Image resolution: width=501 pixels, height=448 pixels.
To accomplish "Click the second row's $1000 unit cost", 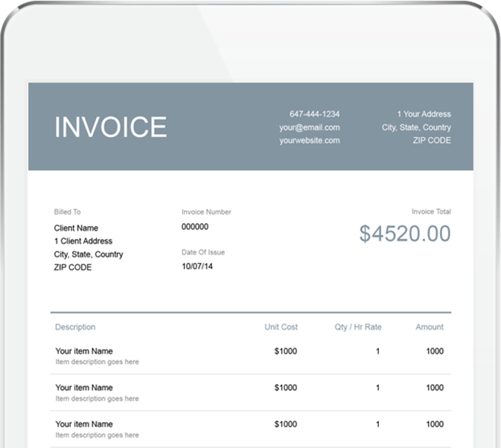I will pos(285,388).
